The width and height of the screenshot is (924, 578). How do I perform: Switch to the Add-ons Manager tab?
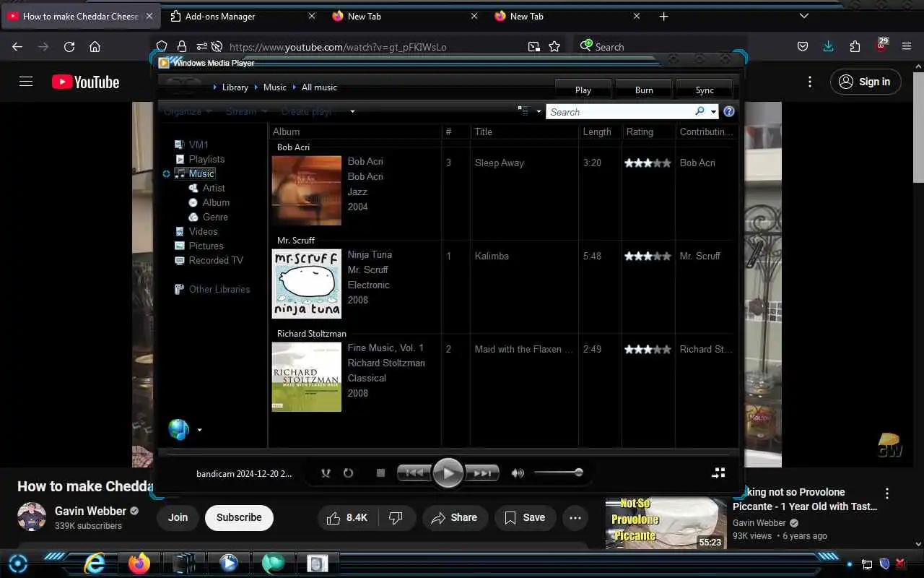point(244,16)
